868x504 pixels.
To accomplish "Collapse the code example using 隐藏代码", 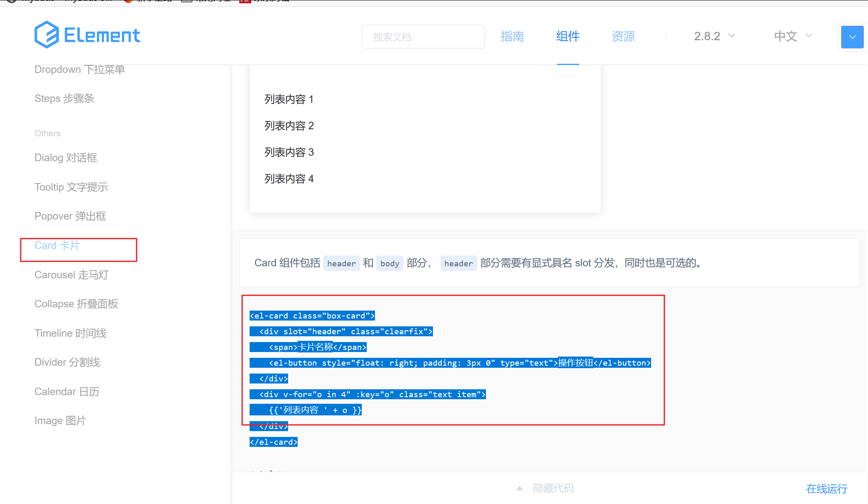I will (x=553, y=488).
